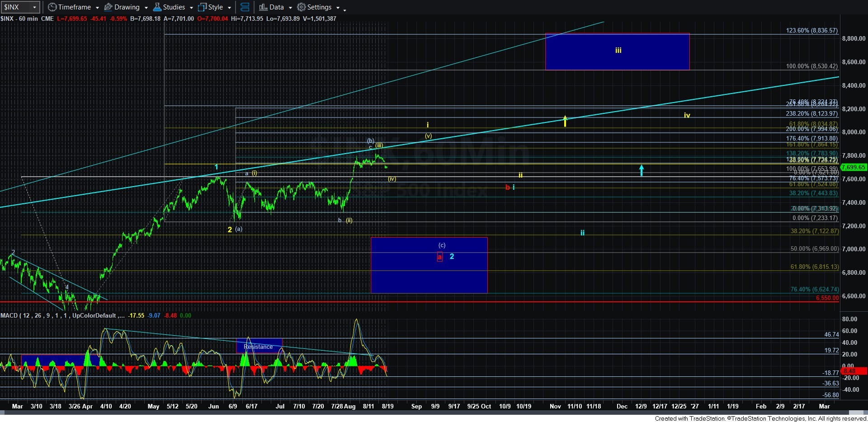
Task: Open the $INX symbol dropdown arrow
Action: coord(34,7)
